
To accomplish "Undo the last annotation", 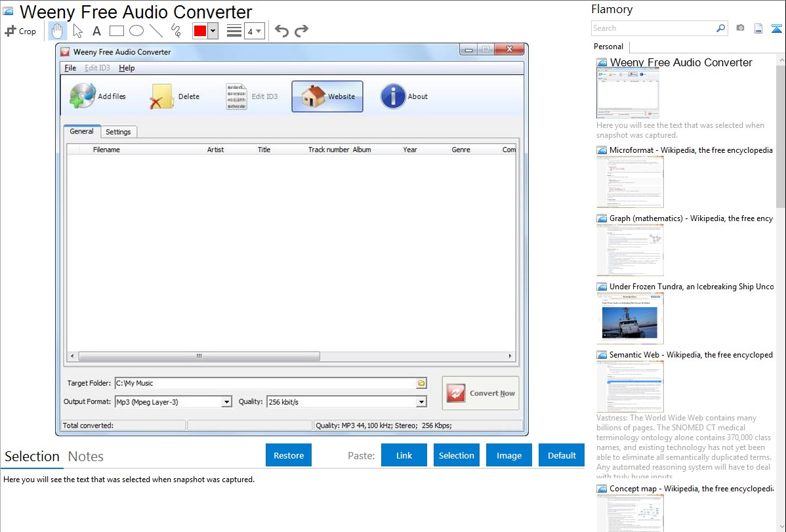I will click(281, 31).
